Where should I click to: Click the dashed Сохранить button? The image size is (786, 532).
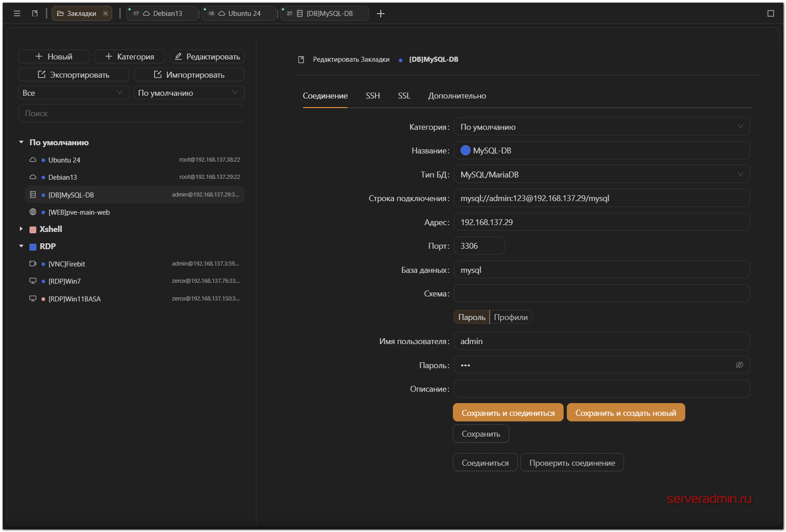click(x=481, y=433)
